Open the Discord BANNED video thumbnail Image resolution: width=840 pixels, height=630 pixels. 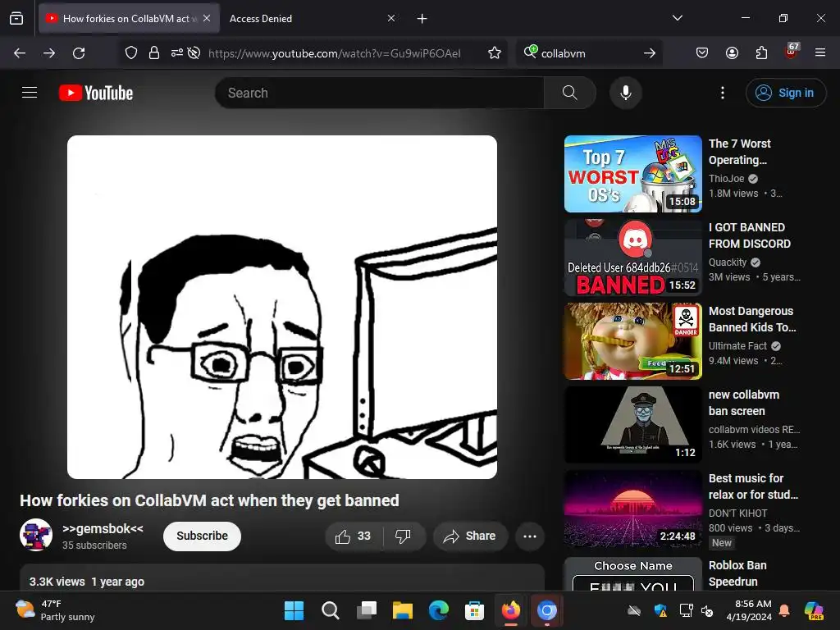[632, 258]
